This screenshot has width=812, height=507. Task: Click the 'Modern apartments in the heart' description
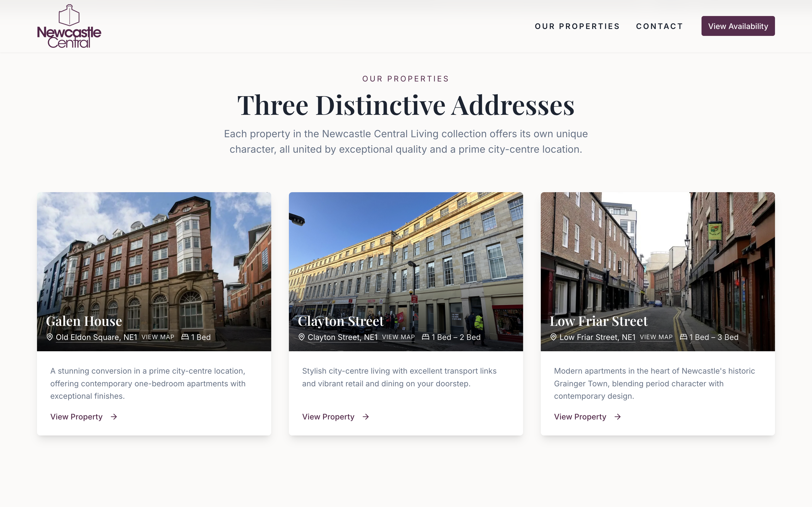pos(654,384)
